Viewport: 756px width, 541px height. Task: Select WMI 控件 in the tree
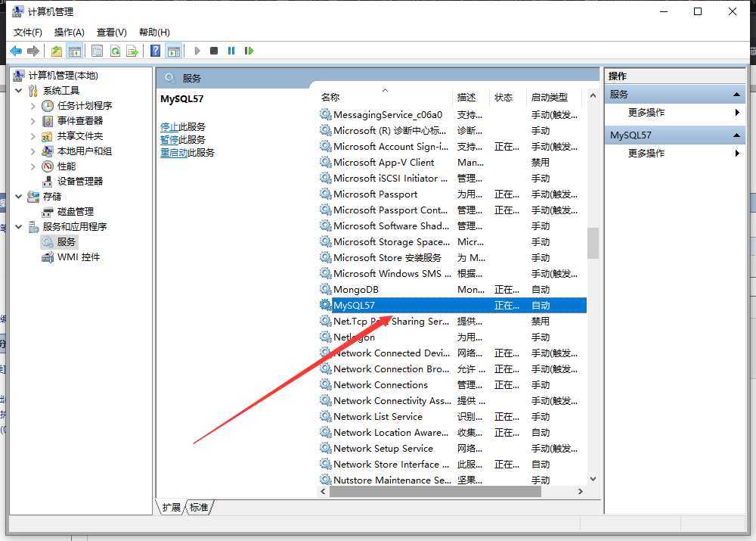pos(79,257)
